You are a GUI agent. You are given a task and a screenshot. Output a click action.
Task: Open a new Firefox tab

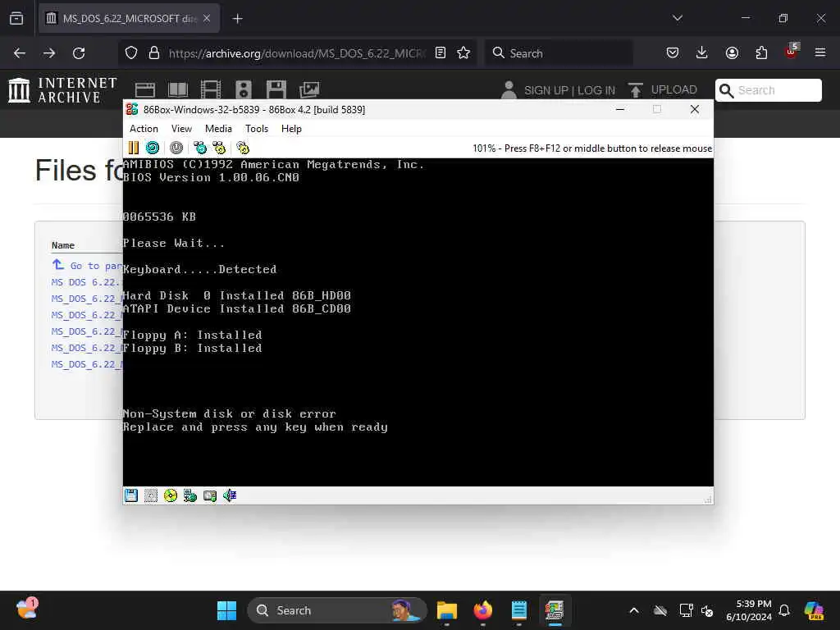pyautogui.click(x=237, y=19)
